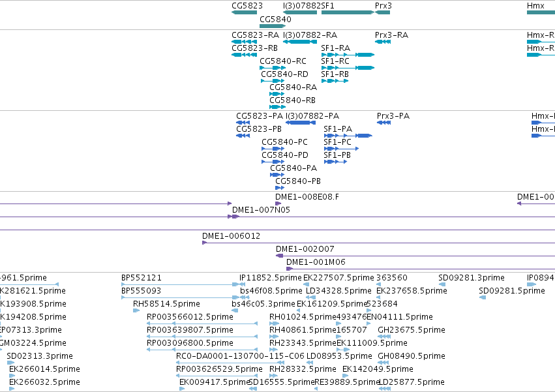The width and height of the screenshot is (555, 392).
Task: Click the CG5840-PA protein label
Action: tap(293, 168)
